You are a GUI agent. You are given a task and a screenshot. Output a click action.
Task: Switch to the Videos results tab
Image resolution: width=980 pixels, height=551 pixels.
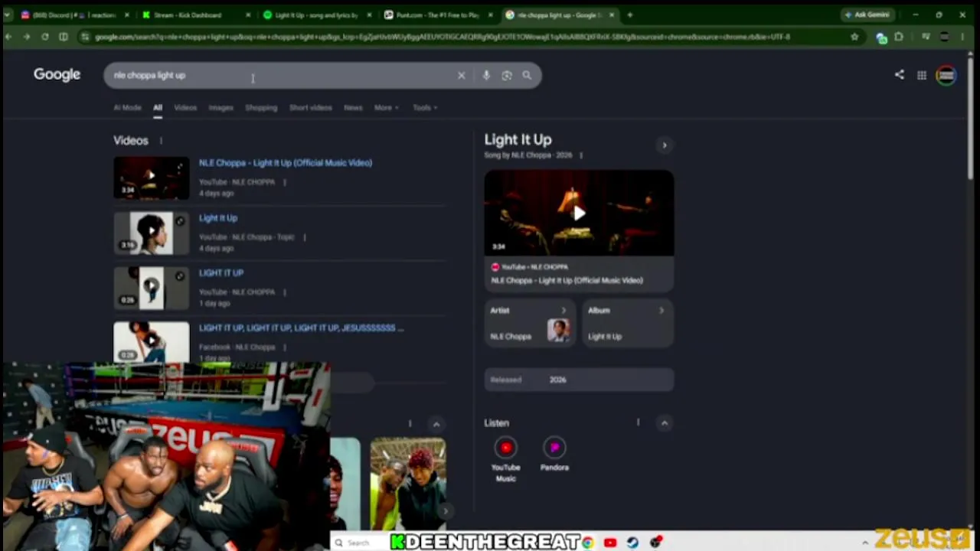coord(185,108)
